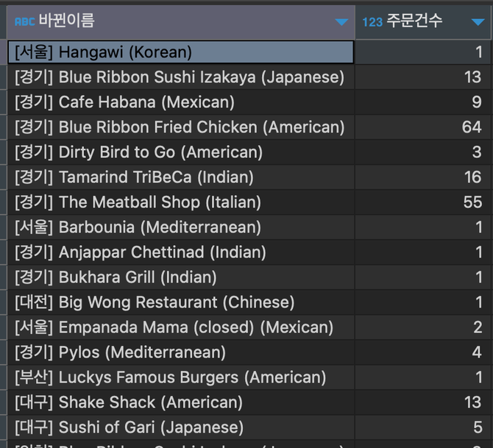Select the '[서울] Empanada Mama (closed) (Mexican)' cell
The width and height of the screenshot is (493, 448).
pos(181,327)
